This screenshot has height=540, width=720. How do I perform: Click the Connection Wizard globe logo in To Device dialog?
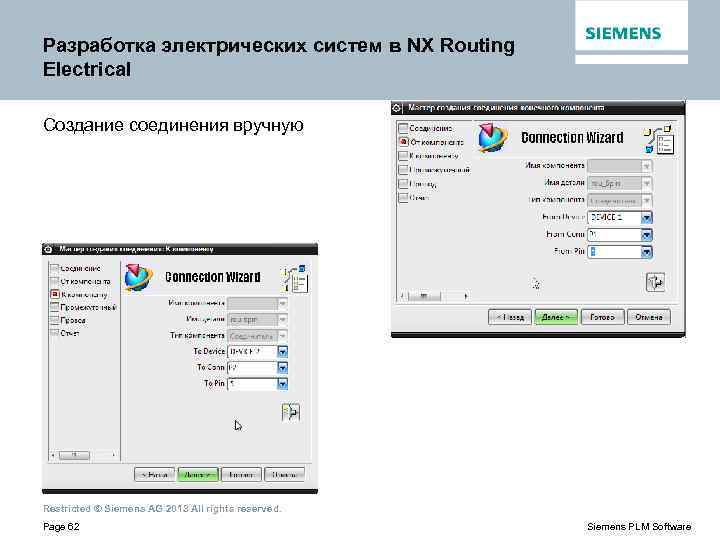click(x=139, y=277)
